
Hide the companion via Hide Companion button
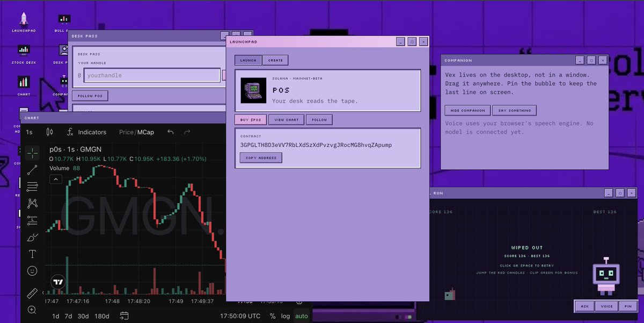tap(467, 110)
